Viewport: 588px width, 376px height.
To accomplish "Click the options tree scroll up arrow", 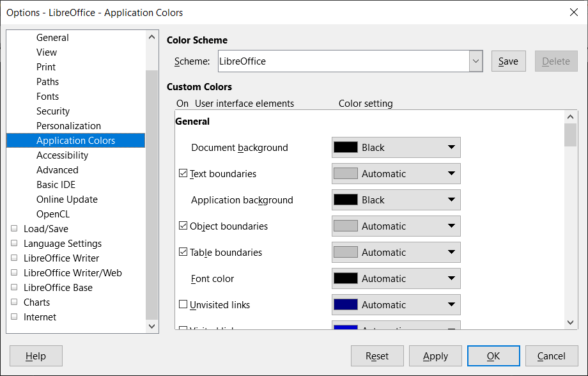I will click(152, 37).
